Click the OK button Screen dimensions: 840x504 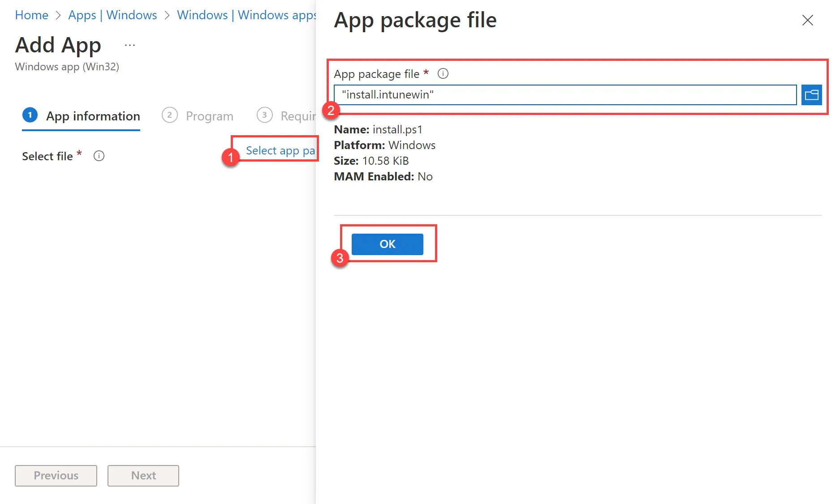[x=387, y=244]
